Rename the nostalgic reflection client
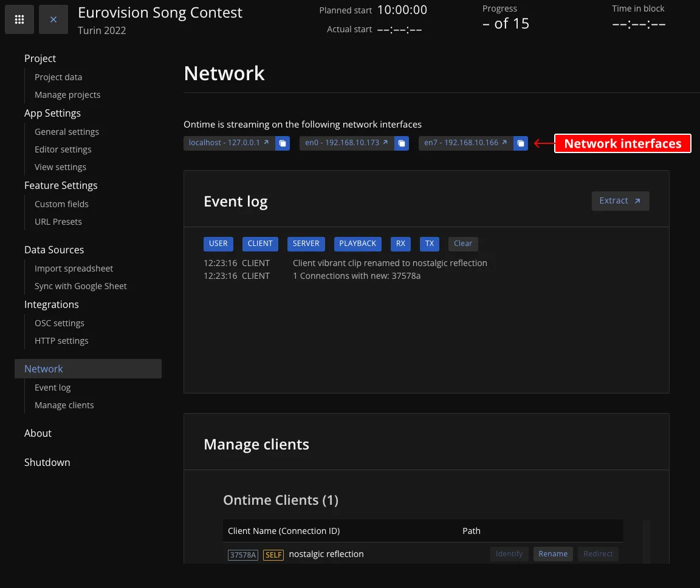700x588 pixels. (x=553, y=553)
